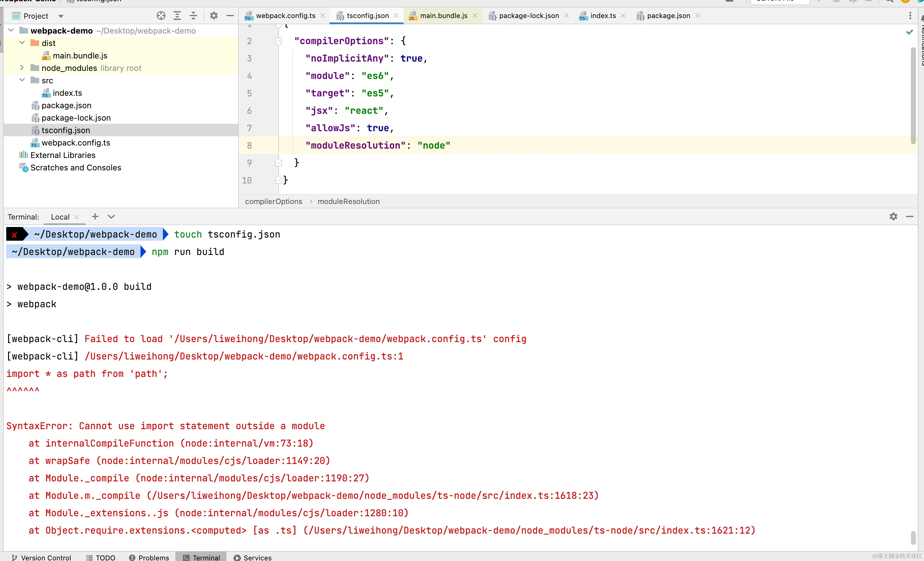Image resolution: width=924 pixels, height=561 pixels.
Task: Close the webpack.config.ts tab
Action: click(x=323, y=16)
